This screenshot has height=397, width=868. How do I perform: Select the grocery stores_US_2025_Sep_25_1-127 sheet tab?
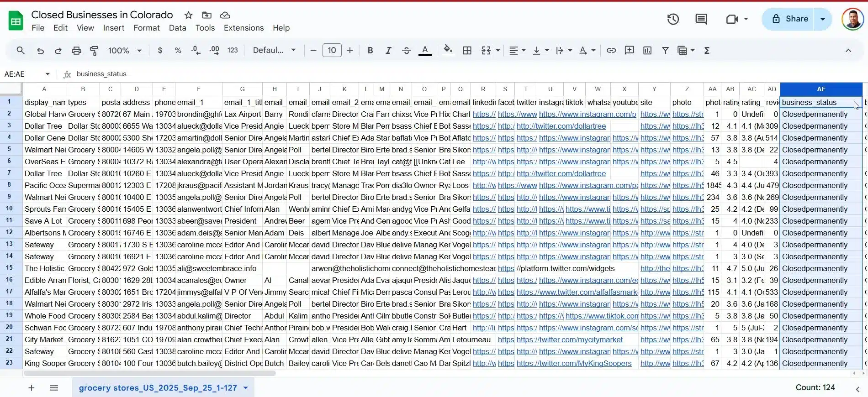coord(158,388)
